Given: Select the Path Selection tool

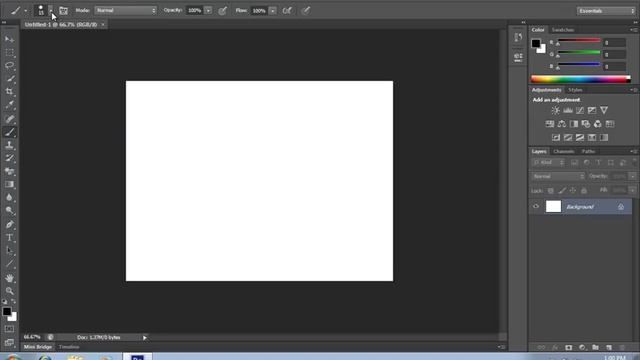Looking at the screenshot, I should pyautogui.click(x=9, y=251).
